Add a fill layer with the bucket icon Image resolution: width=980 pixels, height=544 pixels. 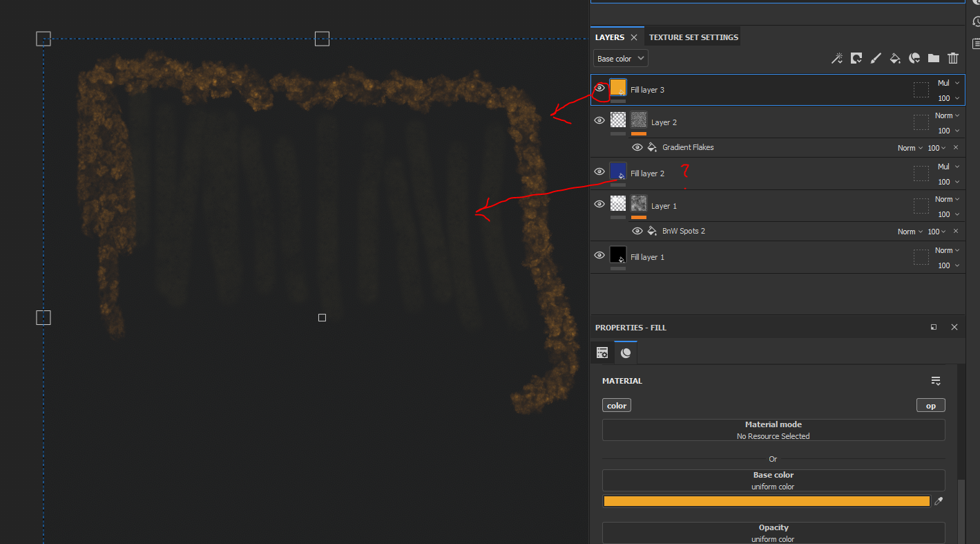coord(894,58)
